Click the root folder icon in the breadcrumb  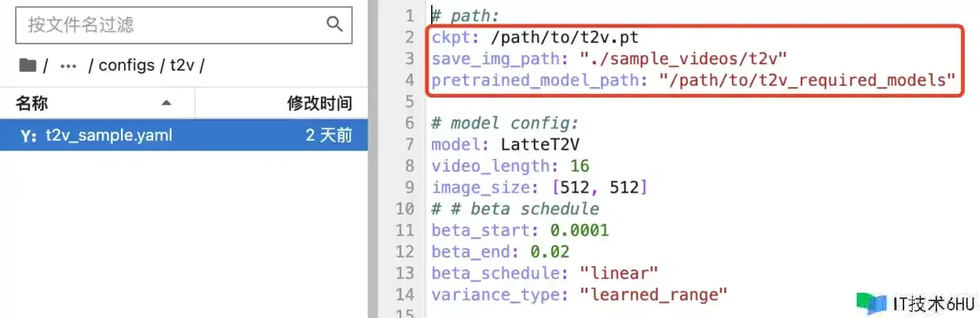tap(28, 66)
